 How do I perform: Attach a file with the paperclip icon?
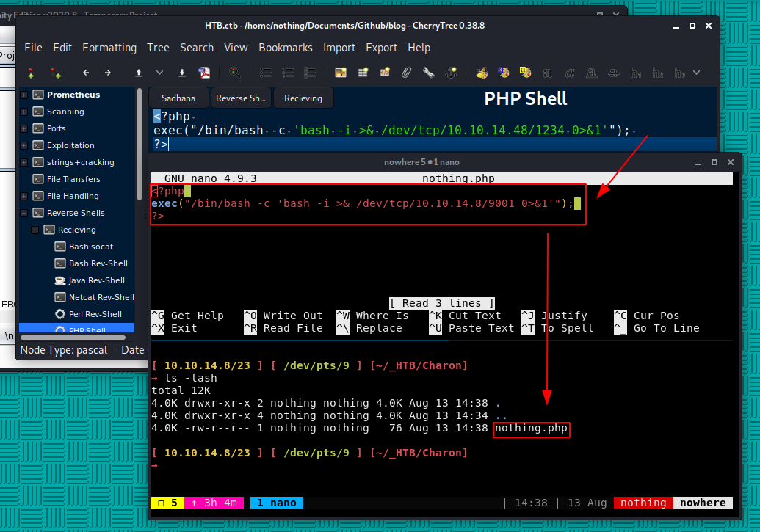point(406,73)
